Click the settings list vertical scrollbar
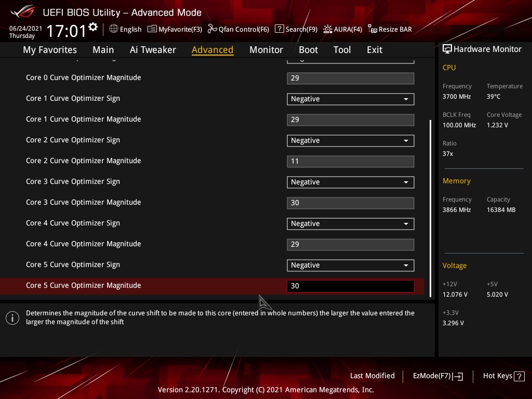 431,208
